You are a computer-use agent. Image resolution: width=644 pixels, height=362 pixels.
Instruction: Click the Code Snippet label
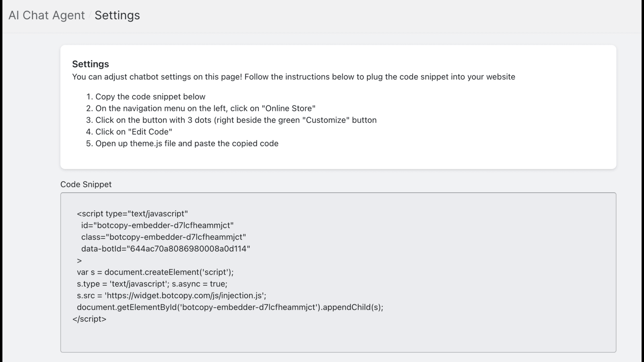[x=86, y=184]
